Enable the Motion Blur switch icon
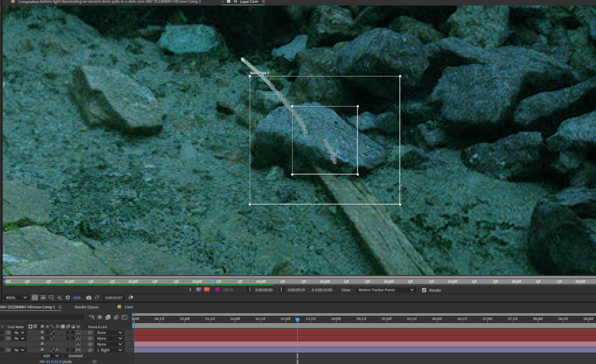Viewport: 596px width, 364px height. [116, 317]
